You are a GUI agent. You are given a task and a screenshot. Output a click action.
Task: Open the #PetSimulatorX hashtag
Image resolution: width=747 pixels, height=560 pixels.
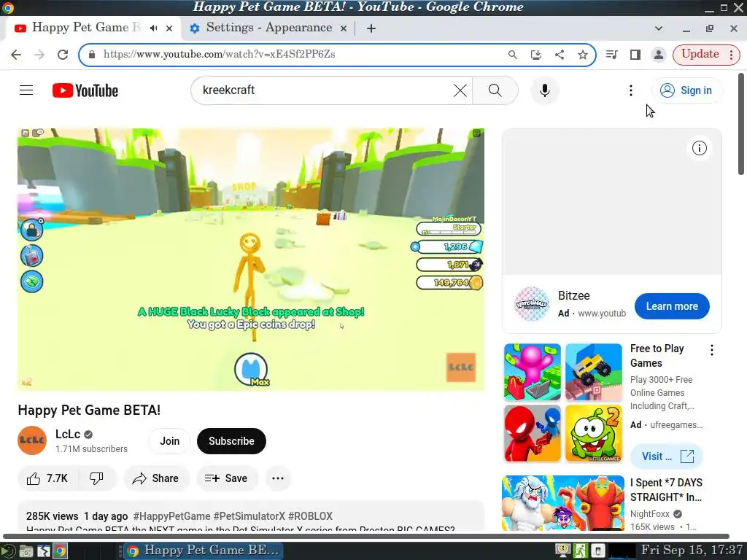tap(249, 516)
